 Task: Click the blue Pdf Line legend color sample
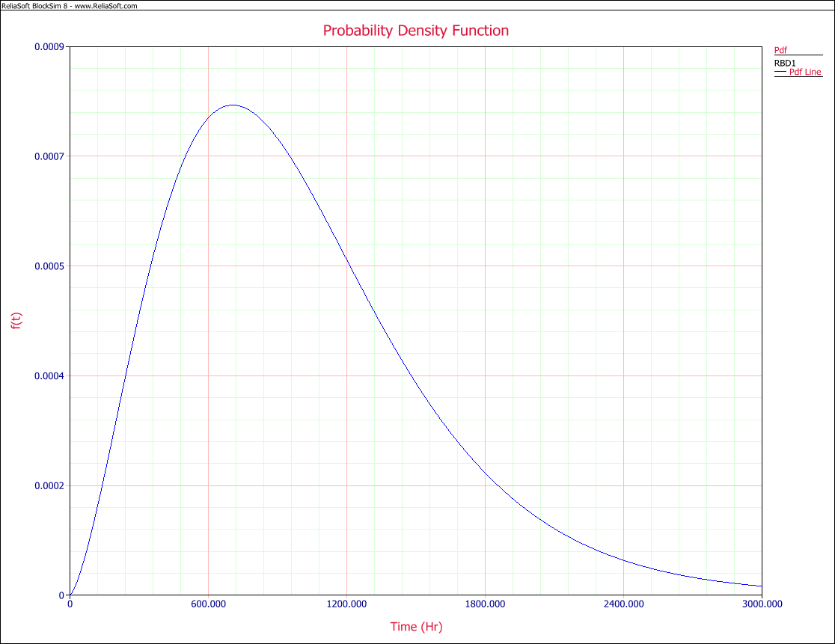(x=780, y=72)
